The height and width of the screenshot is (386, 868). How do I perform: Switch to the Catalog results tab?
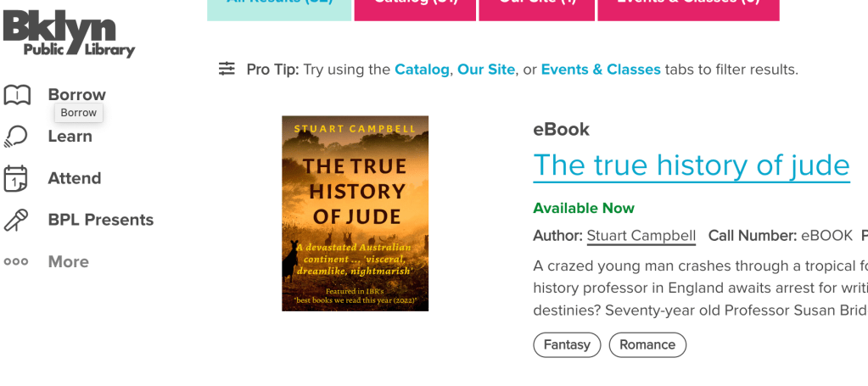pos(416,7)
